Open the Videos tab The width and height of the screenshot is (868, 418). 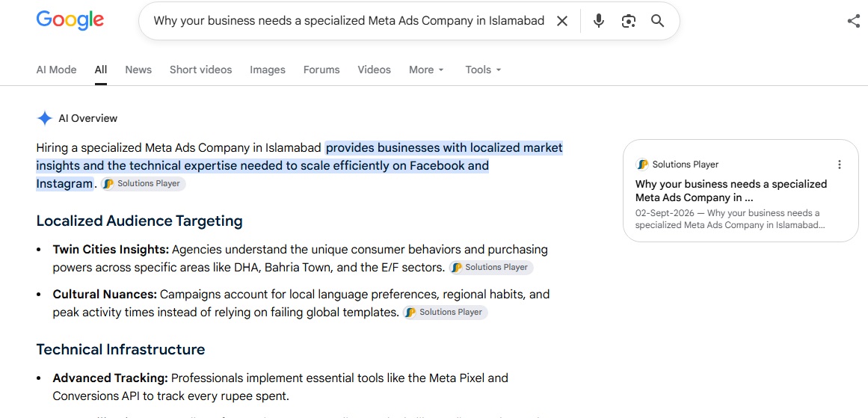pos(375,70)
